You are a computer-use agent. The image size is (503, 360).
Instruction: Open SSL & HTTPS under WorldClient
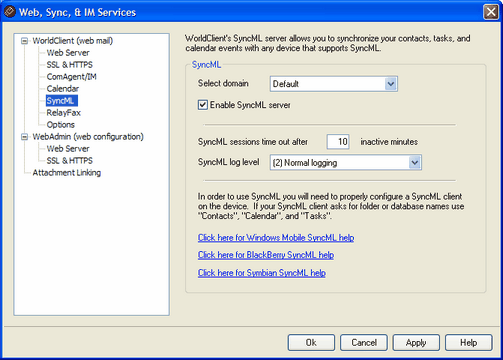click(70, 65)
